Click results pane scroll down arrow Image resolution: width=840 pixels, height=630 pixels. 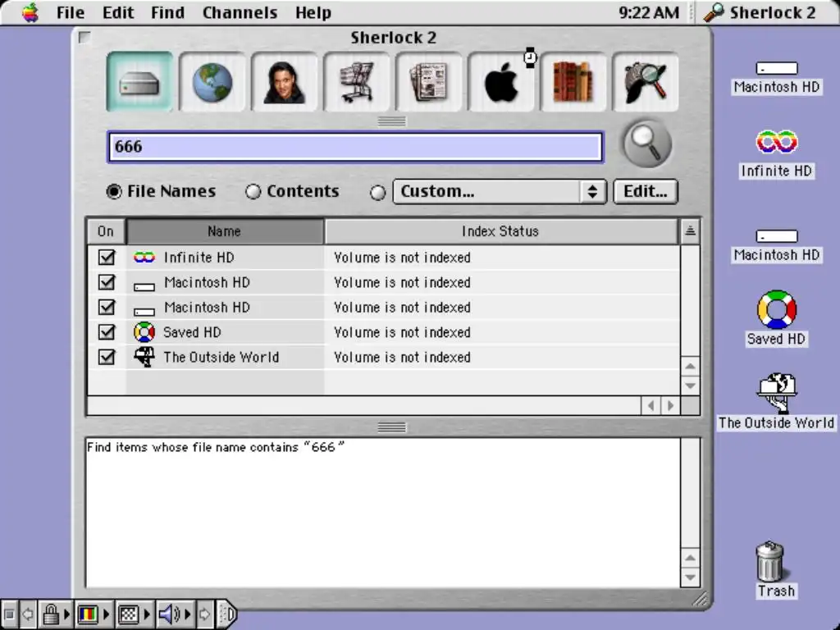pos(690,577)
